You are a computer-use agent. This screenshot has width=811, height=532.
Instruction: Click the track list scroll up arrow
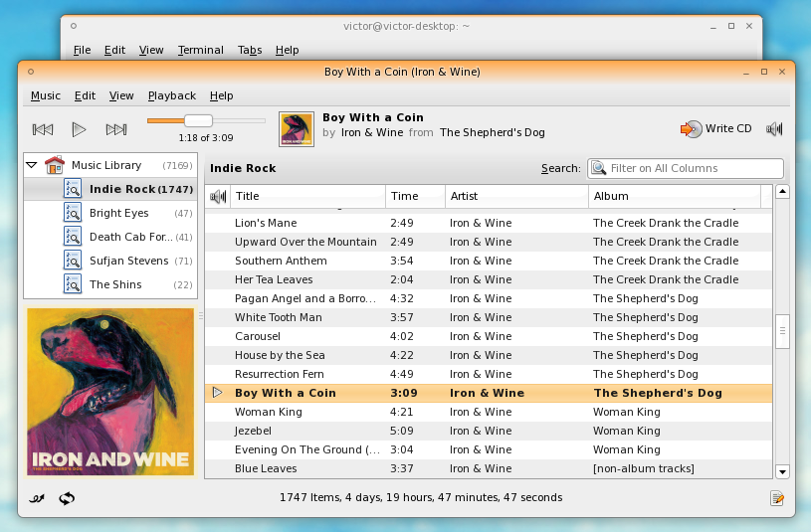click(782, 192)
